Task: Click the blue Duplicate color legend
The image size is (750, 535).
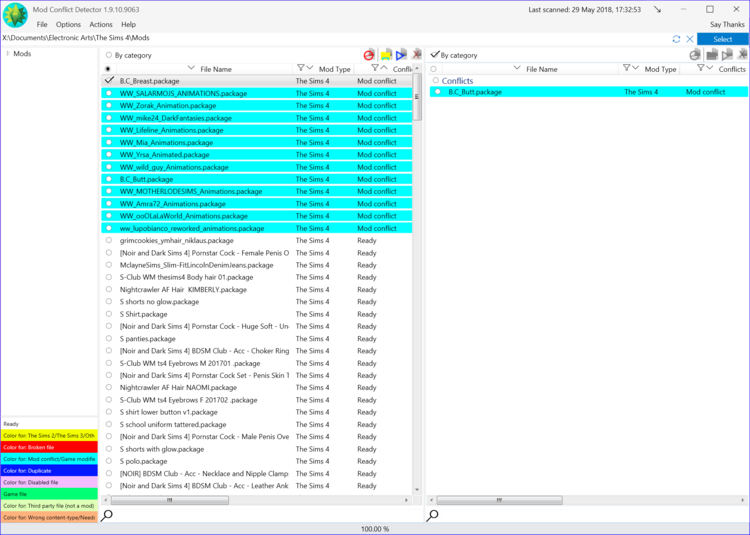Action: tap(49, 470)
